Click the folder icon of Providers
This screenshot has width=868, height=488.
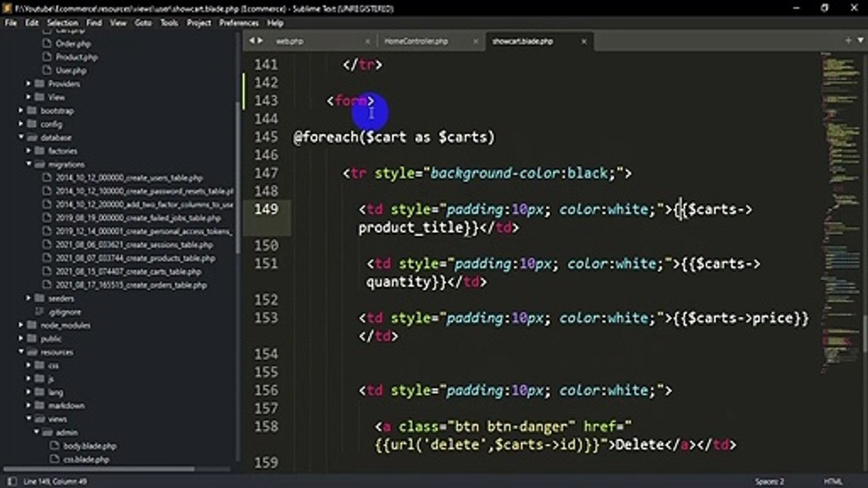pyautogui.click(x=39, y=84)
